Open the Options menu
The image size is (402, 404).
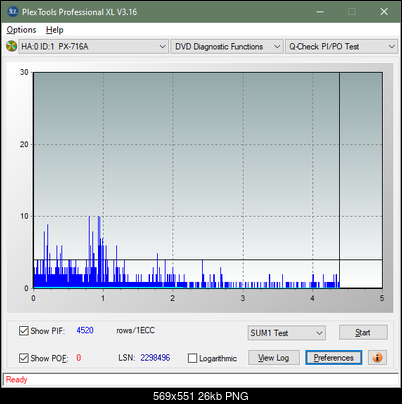[21, 30]
